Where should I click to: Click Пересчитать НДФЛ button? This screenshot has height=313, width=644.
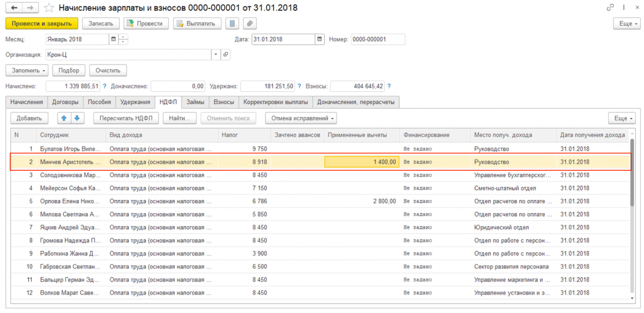coord(126,118)
